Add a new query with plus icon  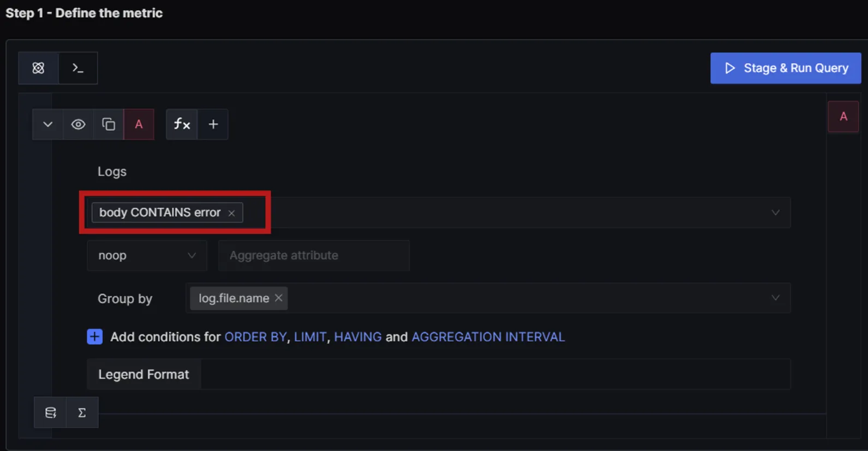213,124
